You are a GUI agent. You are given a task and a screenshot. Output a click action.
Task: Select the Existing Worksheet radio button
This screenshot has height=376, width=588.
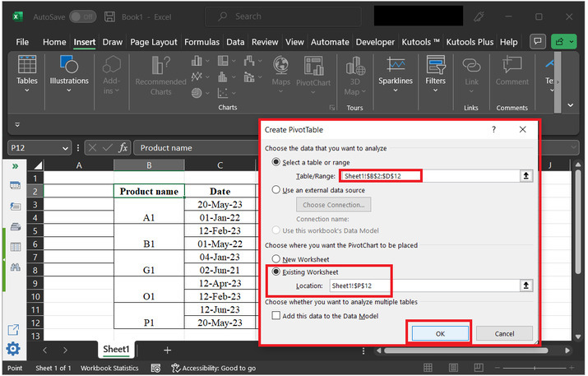click(276, 271)
